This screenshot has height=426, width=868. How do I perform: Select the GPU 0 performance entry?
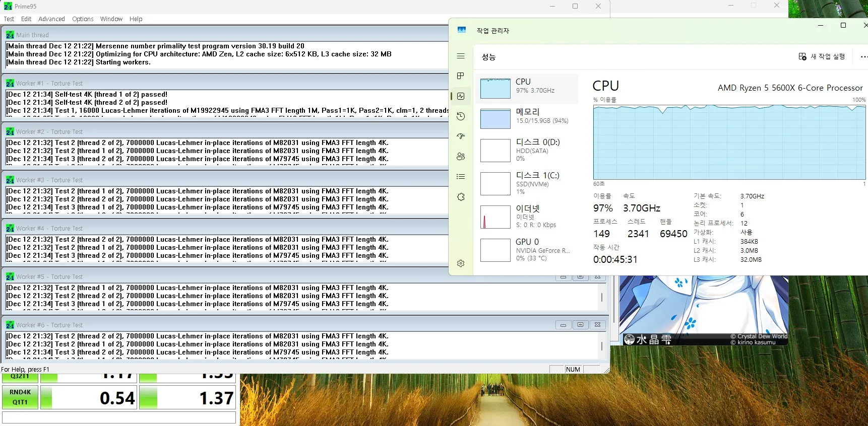click(526, 250)
